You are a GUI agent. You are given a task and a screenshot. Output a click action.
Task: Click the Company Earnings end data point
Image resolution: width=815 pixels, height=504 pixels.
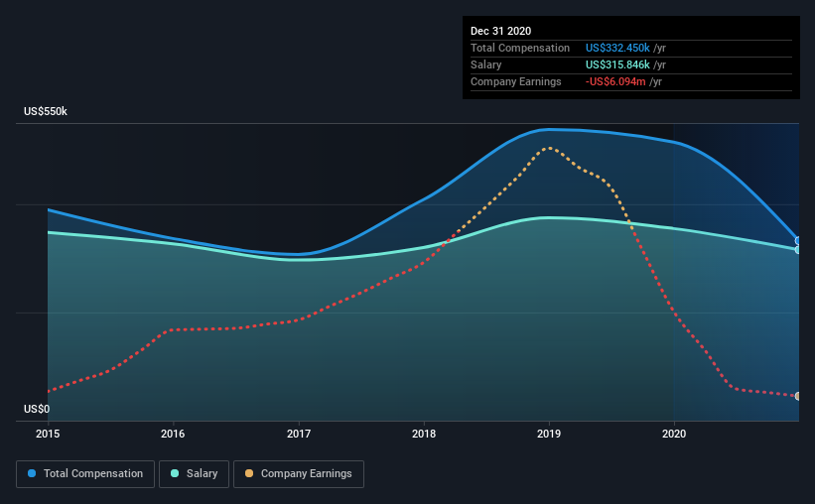tap(797, 396)
